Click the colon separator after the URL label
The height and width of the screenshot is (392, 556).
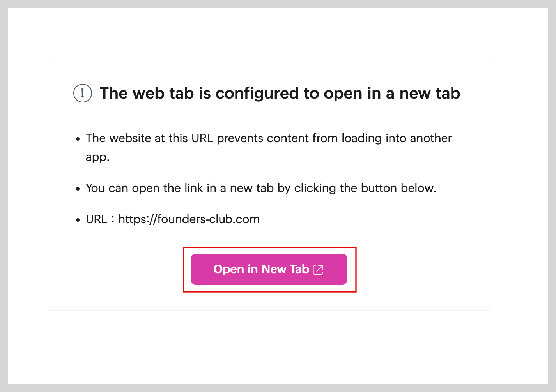pos(113,219)
